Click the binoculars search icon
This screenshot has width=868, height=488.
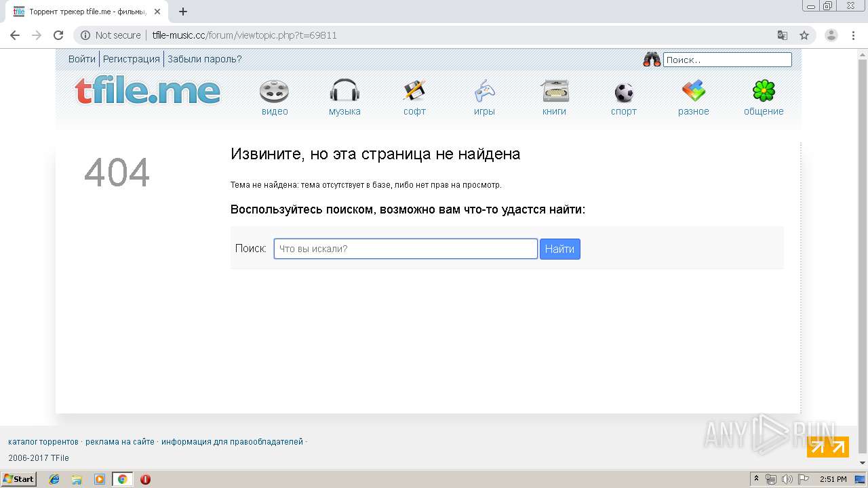coord(652,60)
